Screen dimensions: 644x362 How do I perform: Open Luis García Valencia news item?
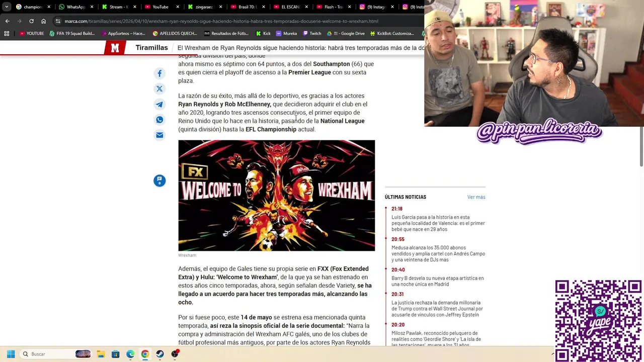pos(438,223)
